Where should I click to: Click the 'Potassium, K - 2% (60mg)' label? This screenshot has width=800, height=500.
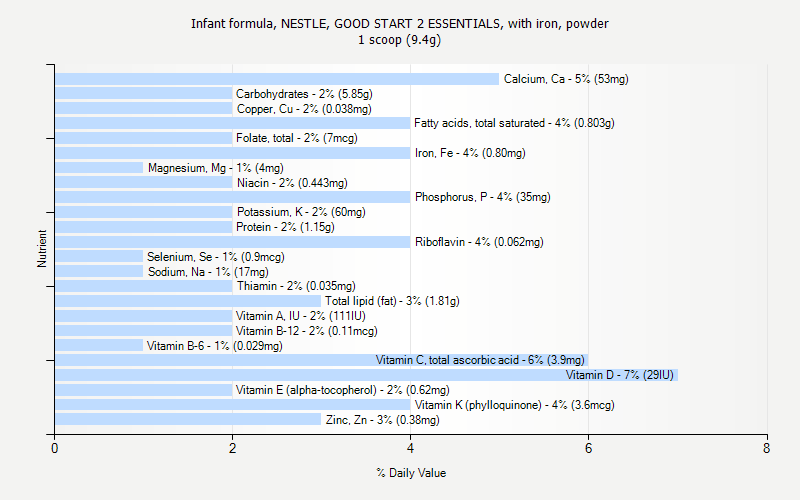point(301,212)
